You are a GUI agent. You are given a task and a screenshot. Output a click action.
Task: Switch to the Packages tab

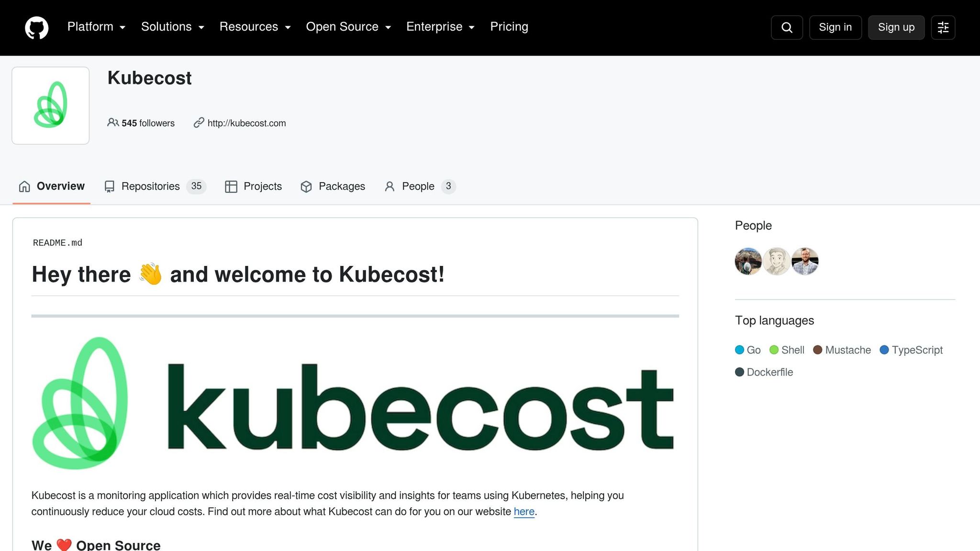click(x=333, y=187)
